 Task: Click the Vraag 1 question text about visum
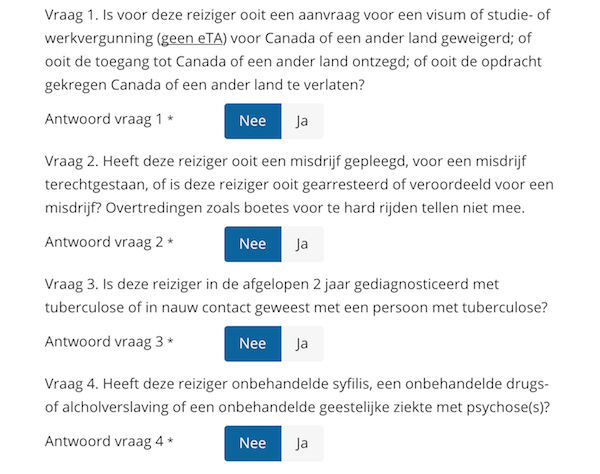297,50
